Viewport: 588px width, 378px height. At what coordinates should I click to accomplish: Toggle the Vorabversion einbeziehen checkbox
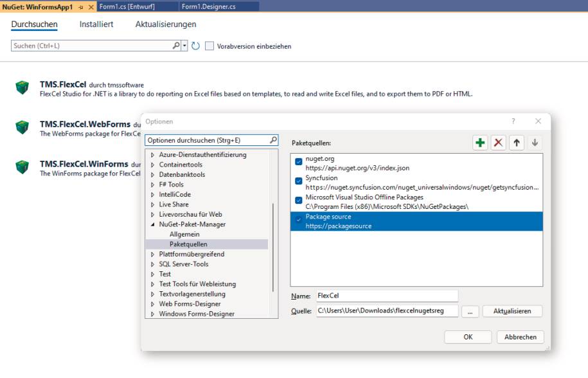pos(209,46)
